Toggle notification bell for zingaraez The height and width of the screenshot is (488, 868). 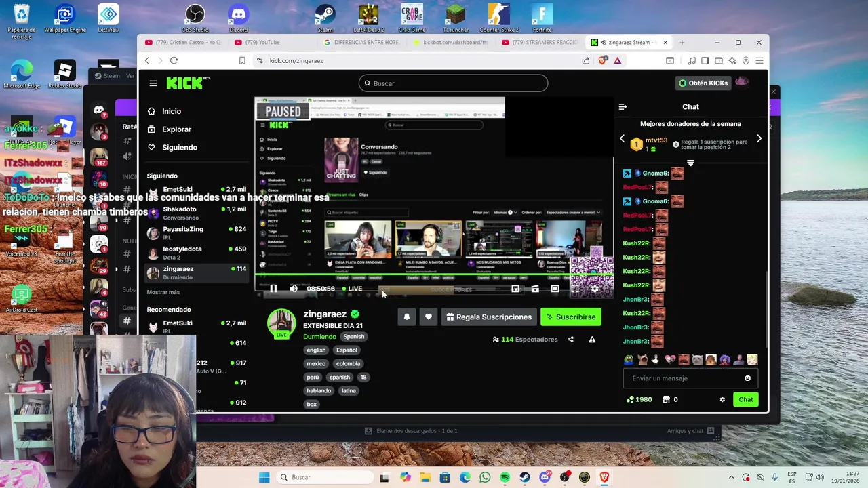point(407,317)
